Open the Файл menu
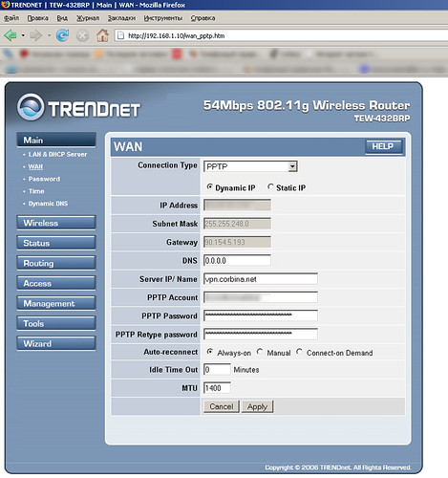 coord(11,18)
